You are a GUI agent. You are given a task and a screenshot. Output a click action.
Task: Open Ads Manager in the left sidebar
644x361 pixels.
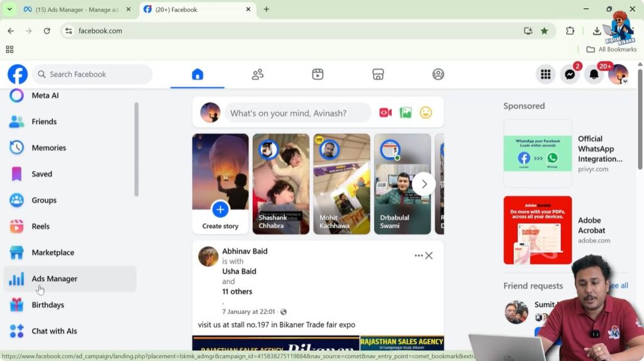click(x=70, y=279)
